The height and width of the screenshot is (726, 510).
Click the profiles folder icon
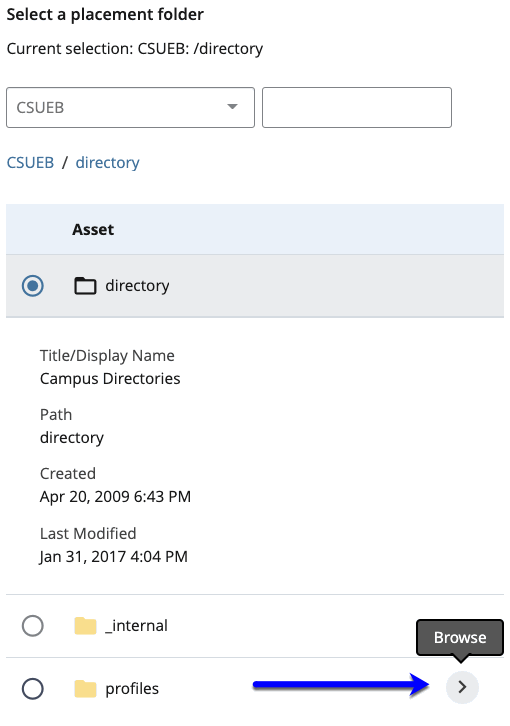tap(85, 689)
